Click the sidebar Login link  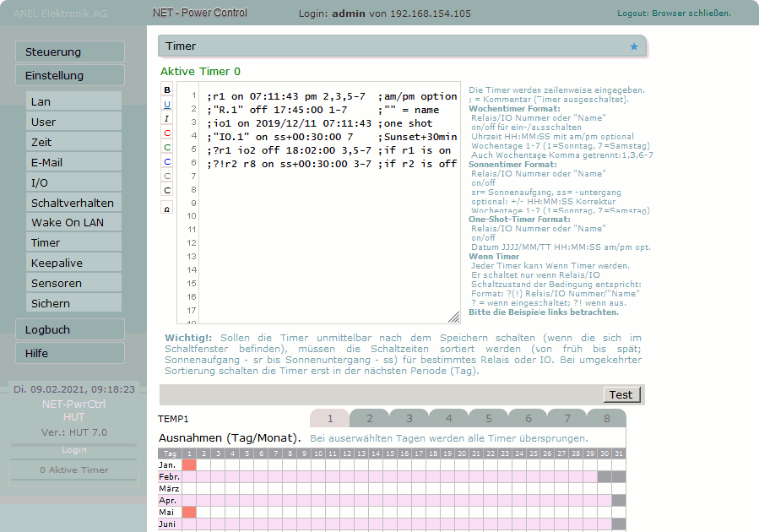pos(74,450)
